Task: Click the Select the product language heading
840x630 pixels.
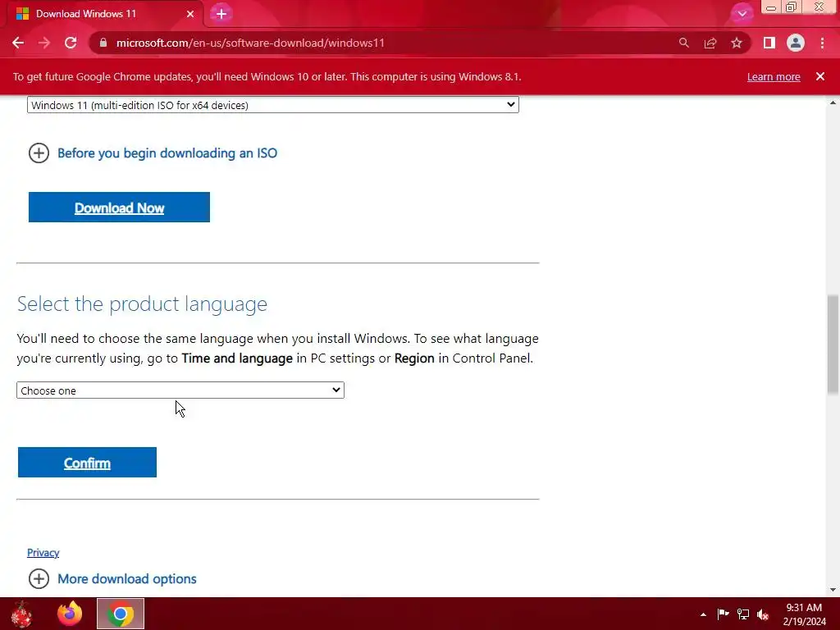Action: [142, 304]
